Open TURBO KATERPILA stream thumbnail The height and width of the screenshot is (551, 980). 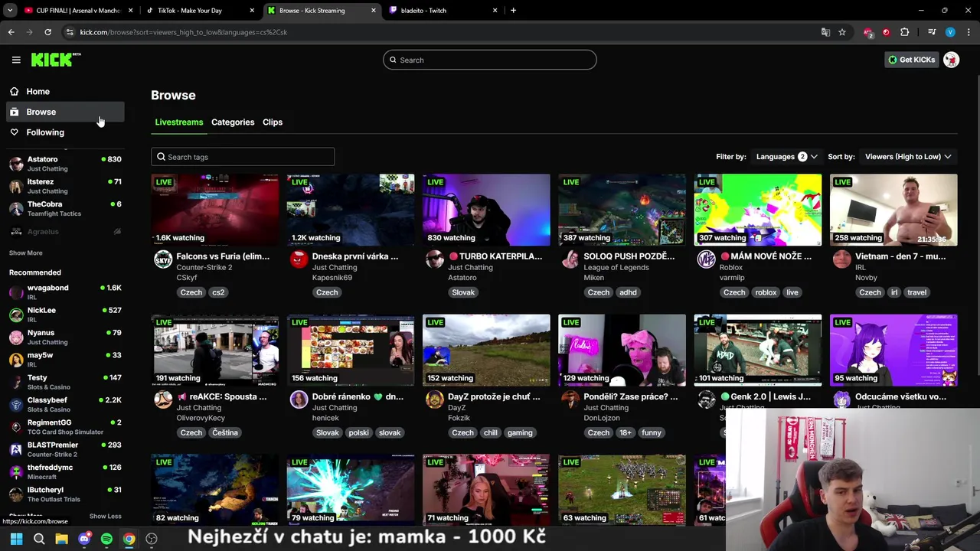coord(486,210)
